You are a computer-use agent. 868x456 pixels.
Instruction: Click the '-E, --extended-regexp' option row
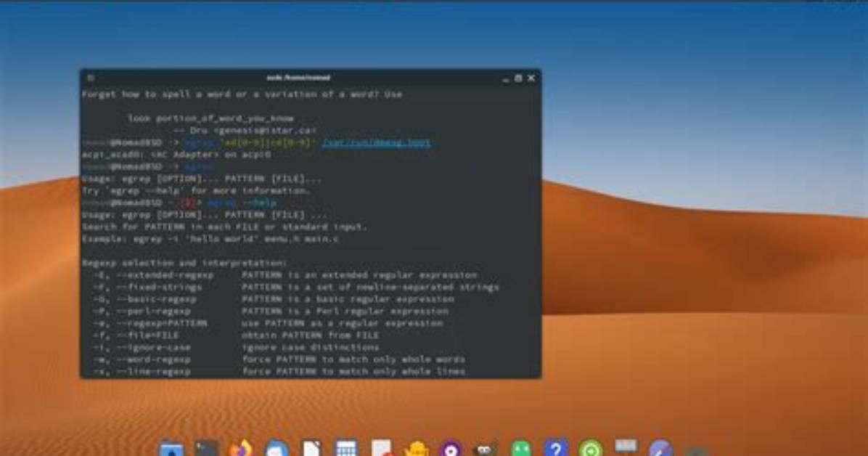[285, 275]
